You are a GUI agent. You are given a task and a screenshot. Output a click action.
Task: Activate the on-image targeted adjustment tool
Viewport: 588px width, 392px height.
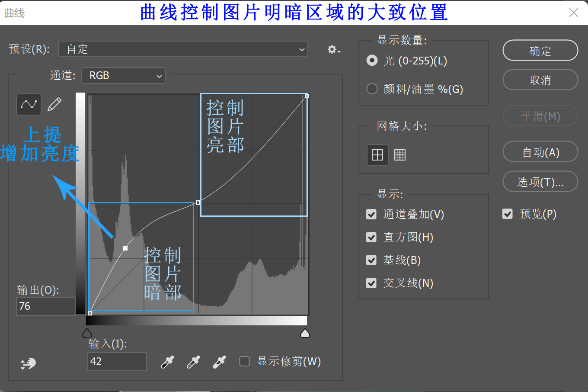(28, 363)
